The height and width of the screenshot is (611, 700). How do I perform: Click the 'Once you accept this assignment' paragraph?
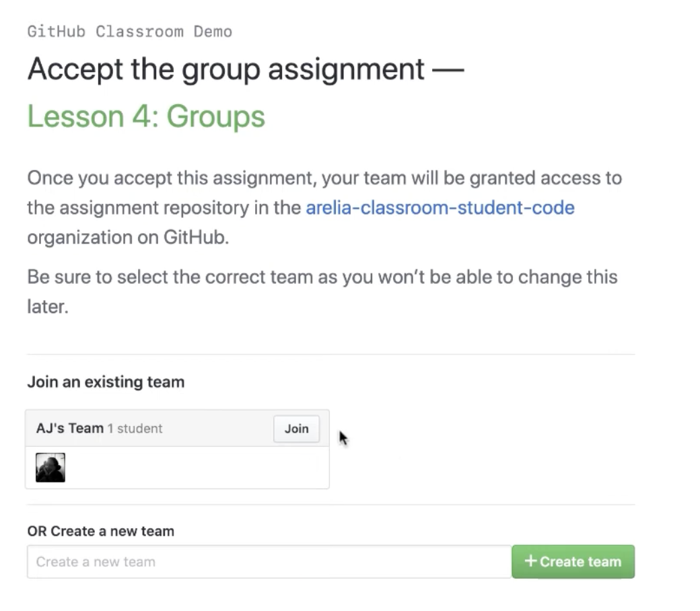[x=324, y=207]
